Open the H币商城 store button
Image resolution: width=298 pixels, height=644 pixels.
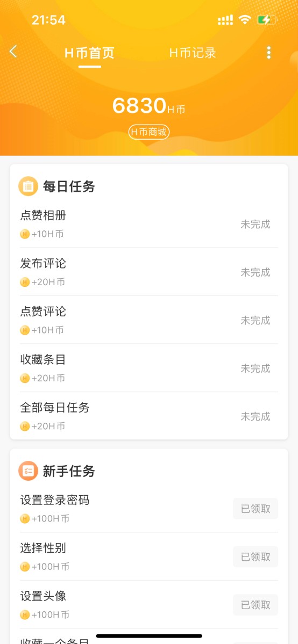coord(149,132)
